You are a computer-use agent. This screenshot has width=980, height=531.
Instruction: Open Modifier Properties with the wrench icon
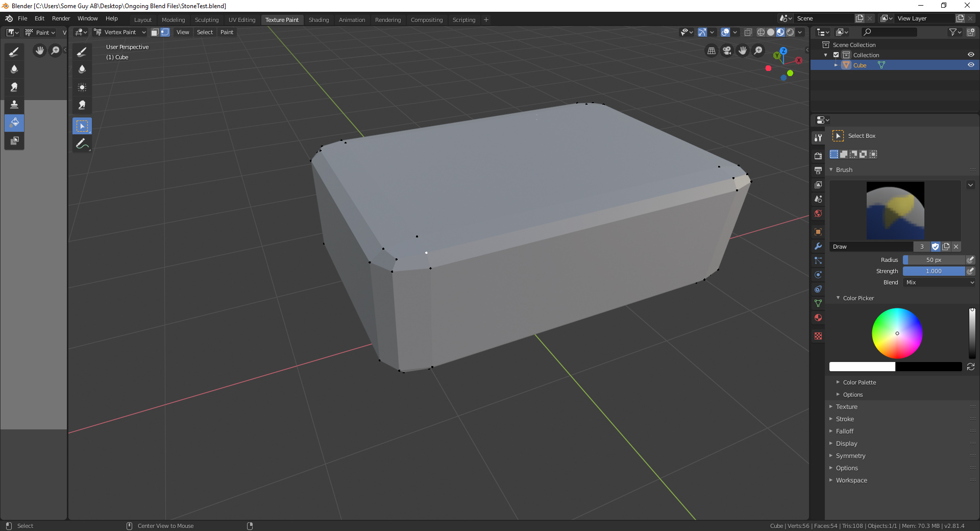(818, 247)
